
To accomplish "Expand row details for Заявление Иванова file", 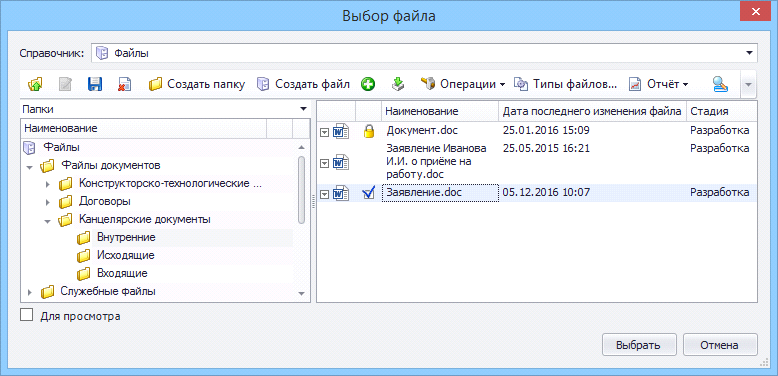I will (324, 163).
